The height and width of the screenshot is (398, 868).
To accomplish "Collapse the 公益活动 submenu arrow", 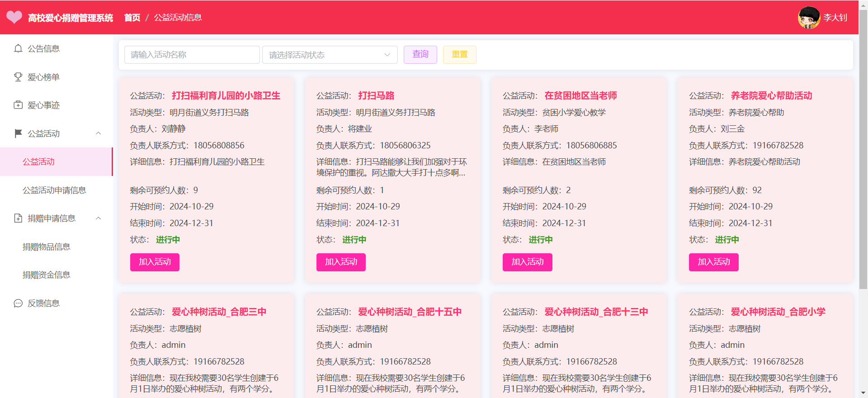I will (x=98, y=133).
